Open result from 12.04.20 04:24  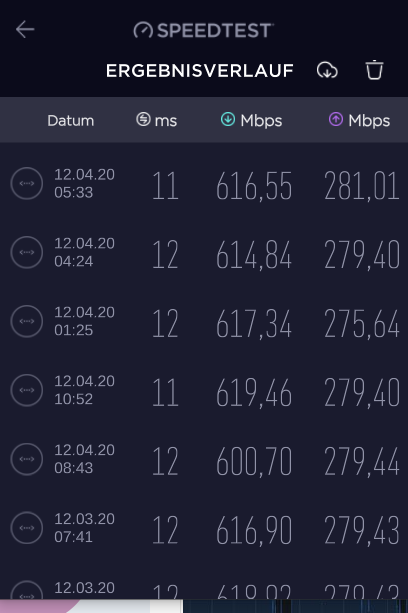click(x=204, y=253)
